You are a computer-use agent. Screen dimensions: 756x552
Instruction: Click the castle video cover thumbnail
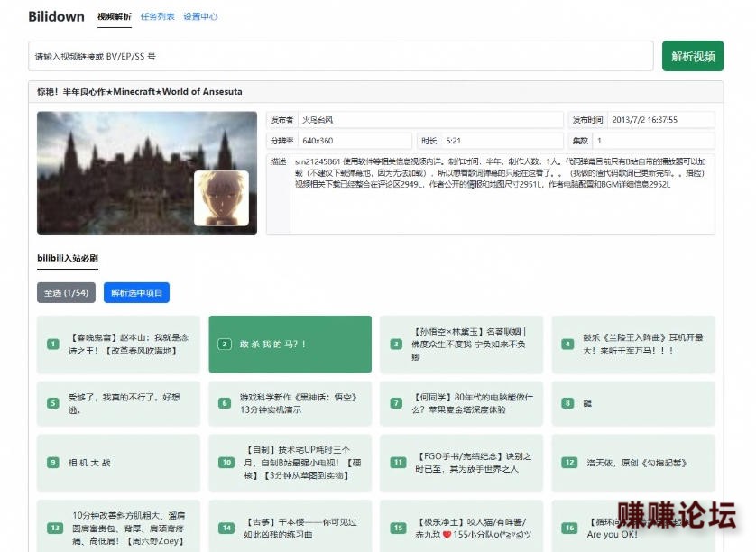146,173
